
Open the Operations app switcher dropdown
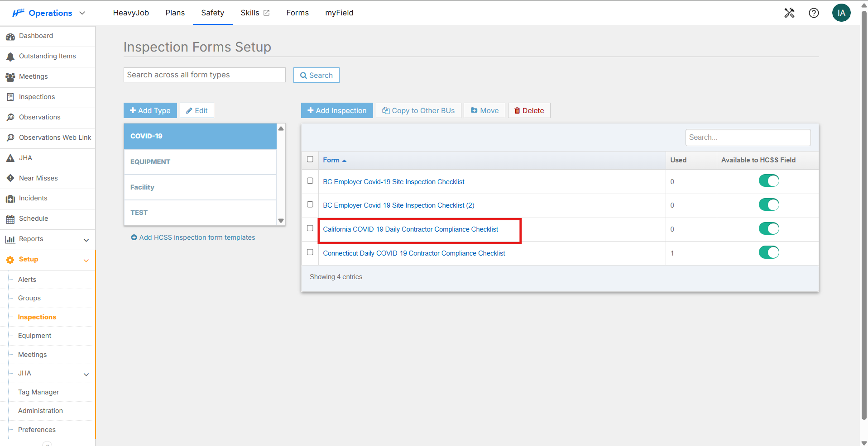pyautogui.click(x=82, y=13)
